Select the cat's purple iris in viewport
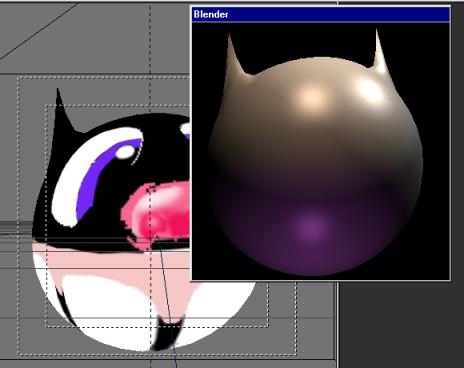Screen dimensions: 464x368 [x=100, y=177]
